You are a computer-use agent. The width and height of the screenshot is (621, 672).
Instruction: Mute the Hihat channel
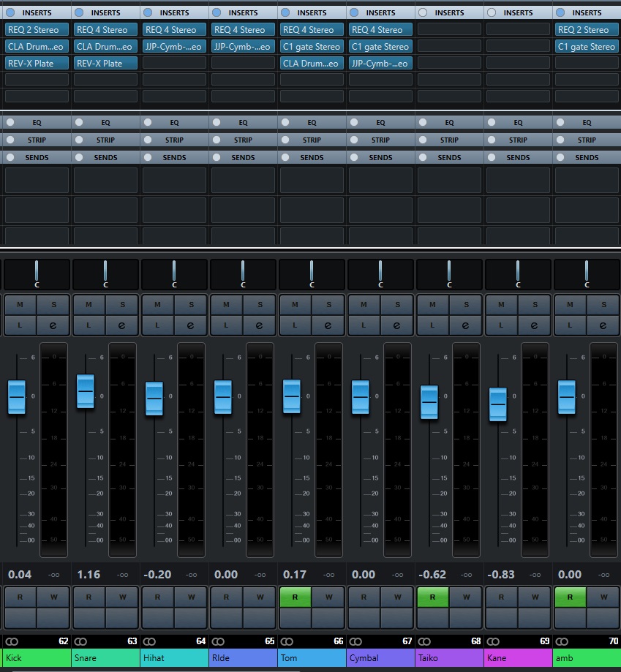point(158,305)
